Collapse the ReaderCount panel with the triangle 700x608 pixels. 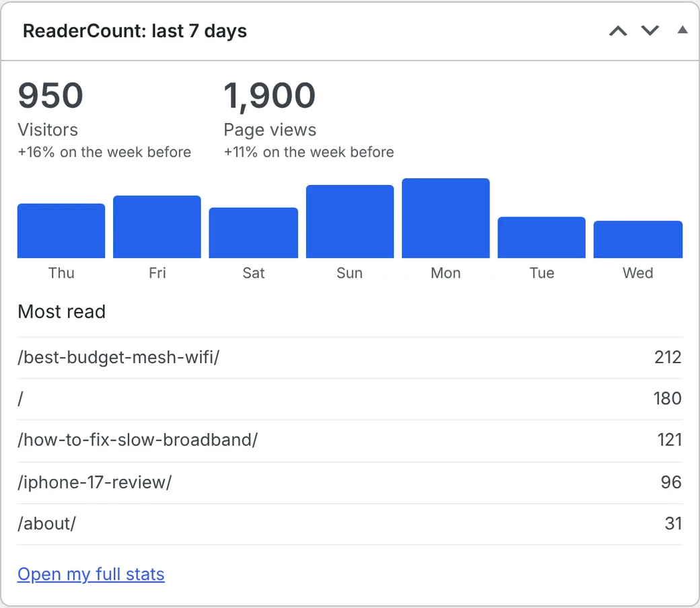682,30
